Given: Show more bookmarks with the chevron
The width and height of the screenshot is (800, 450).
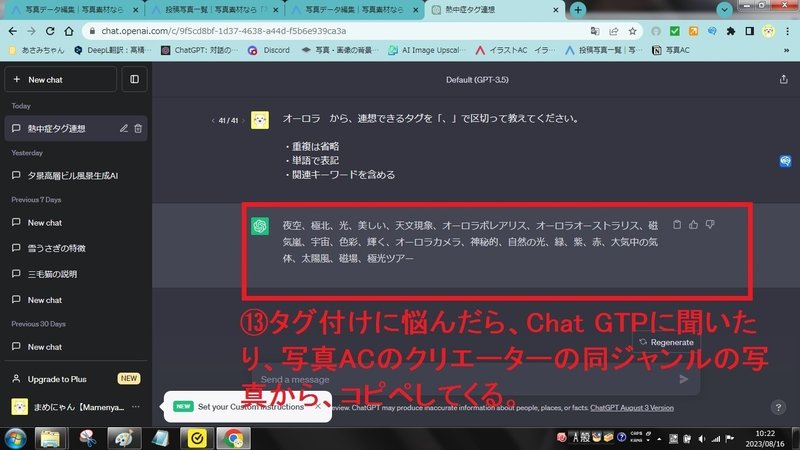Looking at the screenshot, I should tap(786, 50).
